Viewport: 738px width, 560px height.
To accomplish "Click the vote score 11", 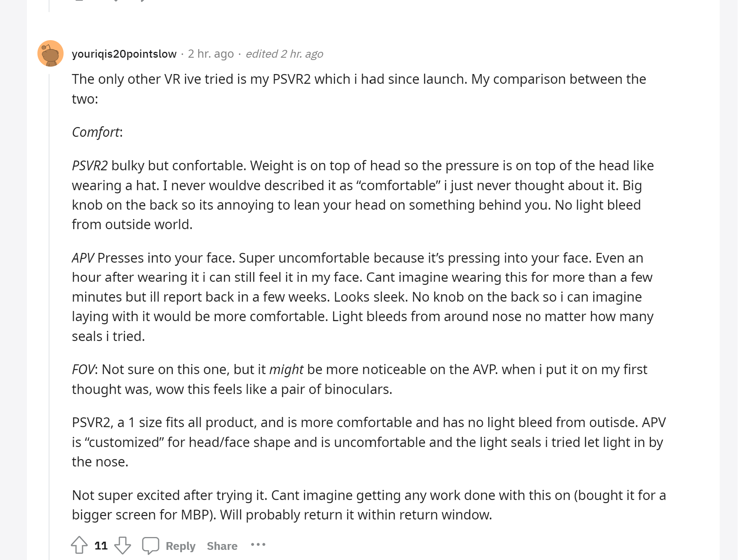I will 101,546.
